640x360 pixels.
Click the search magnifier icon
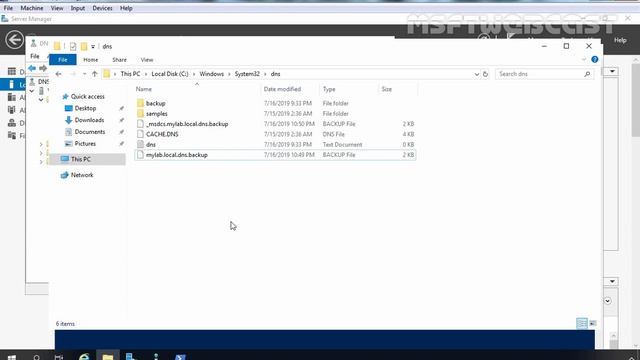587,74
